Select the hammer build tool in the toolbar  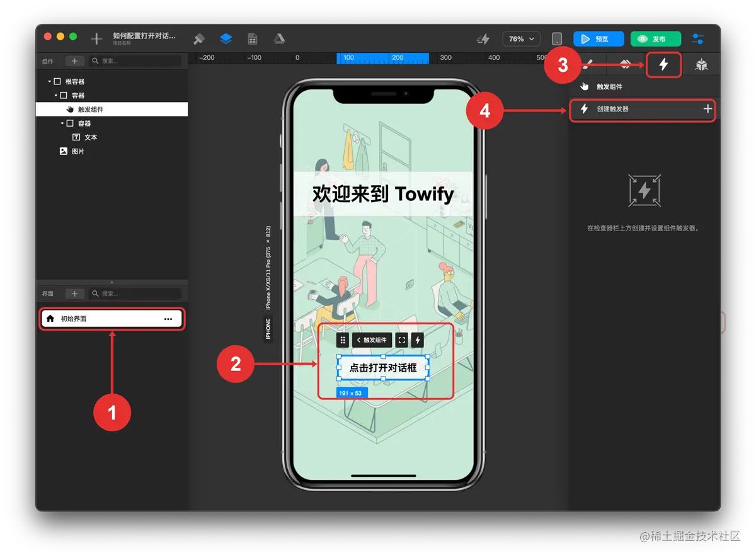coord(199,38)
